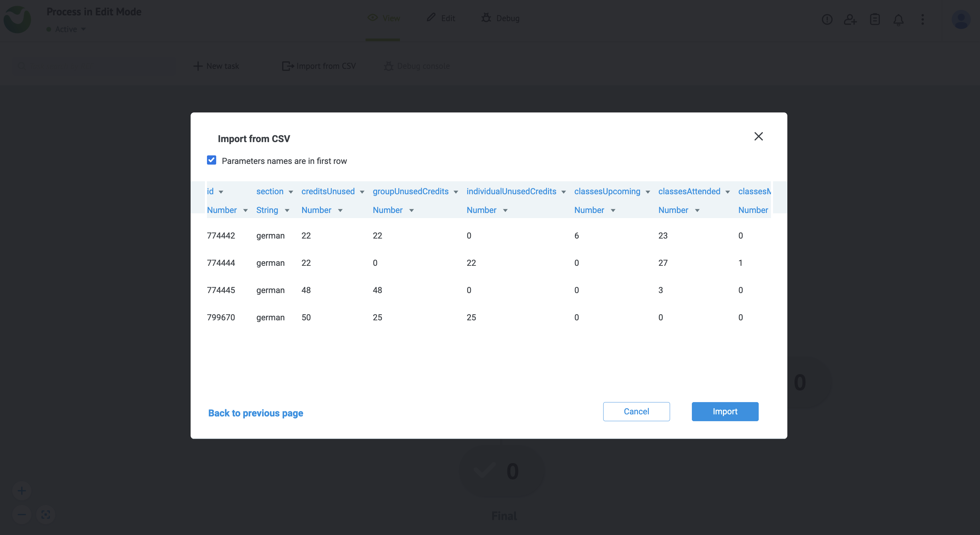Switch to the Edit tab

(x=441, y=18)
